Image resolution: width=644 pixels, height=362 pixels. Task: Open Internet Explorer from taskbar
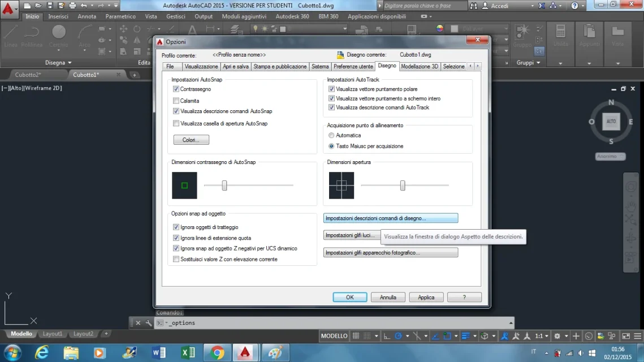[41, 352]
